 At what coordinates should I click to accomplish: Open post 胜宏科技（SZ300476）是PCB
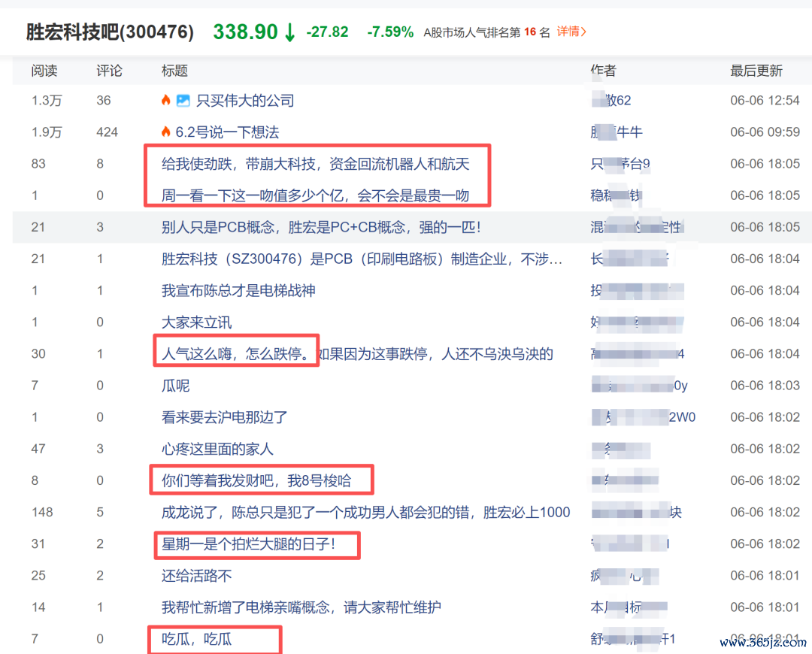[362, 259]
